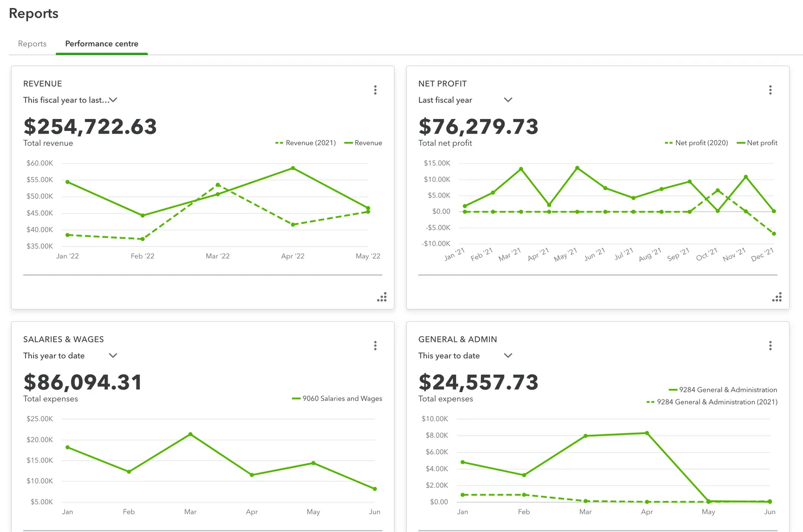Click the Jan '22 axis label in Revenue chart

click(67, 256)
